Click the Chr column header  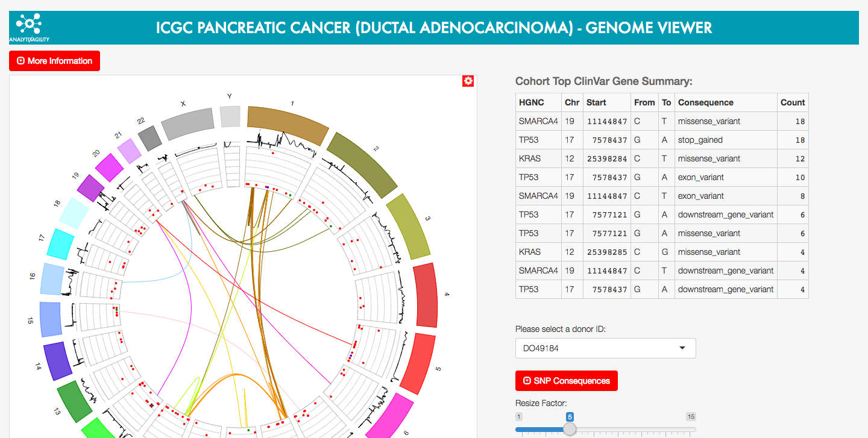click(572, 102)
